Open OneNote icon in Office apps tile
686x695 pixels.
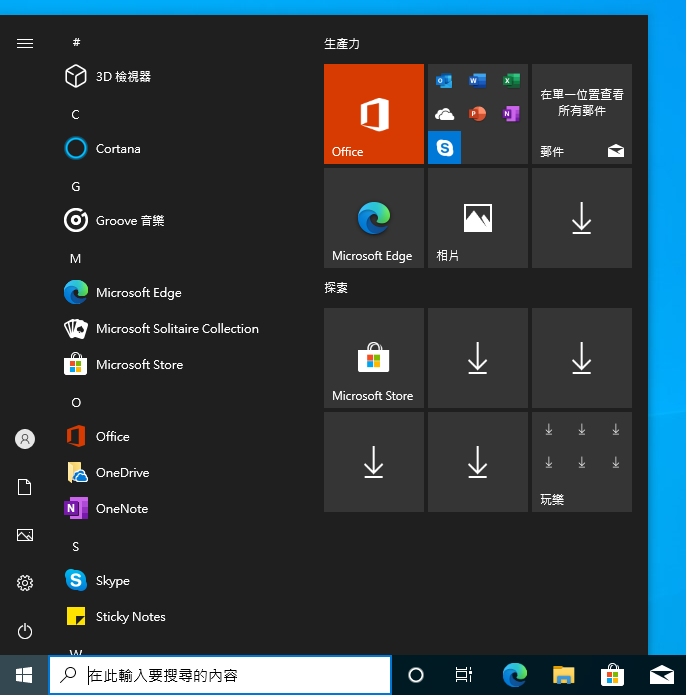511,114
